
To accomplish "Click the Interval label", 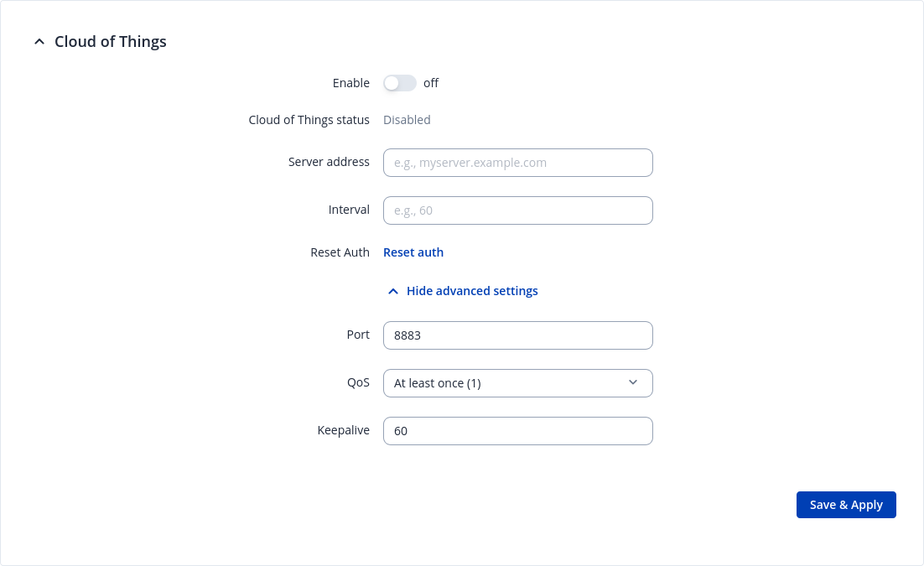I will click(349, 210).
